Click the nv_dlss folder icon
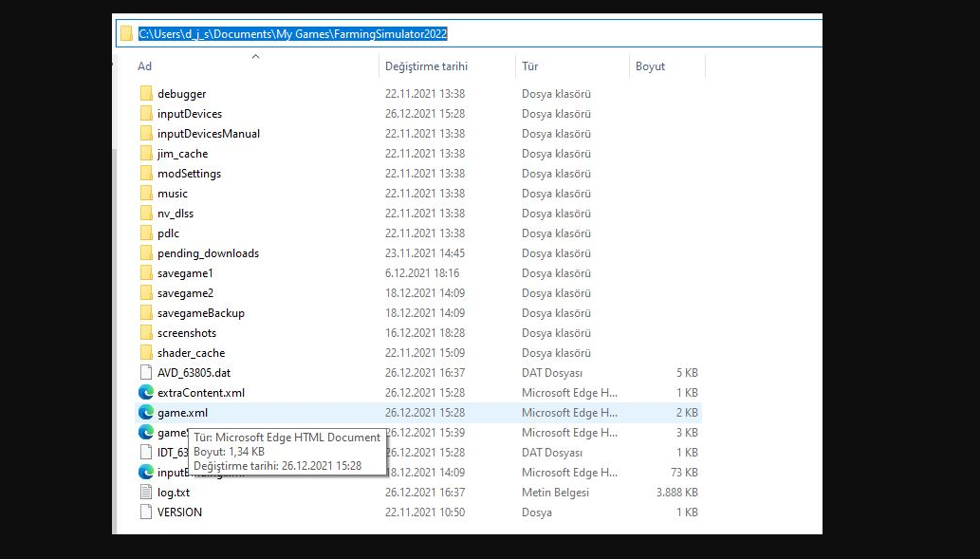980x559 pixels. point(146,214)
